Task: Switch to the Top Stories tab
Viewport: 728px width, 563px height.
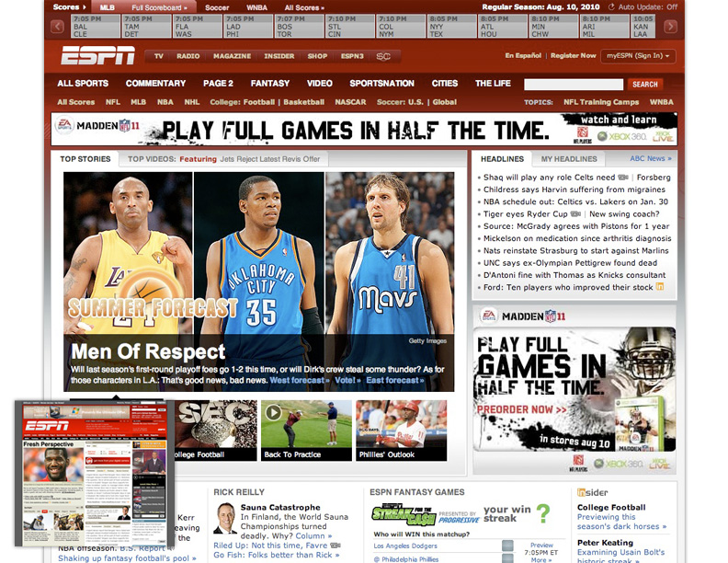Action: (85, 159)
